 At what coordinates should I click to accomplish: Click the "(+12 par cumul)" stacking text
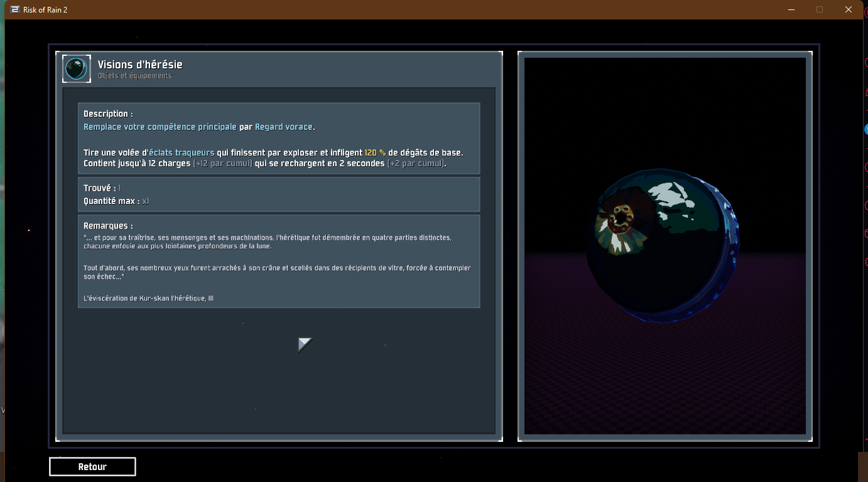click(x=222, y=164)
